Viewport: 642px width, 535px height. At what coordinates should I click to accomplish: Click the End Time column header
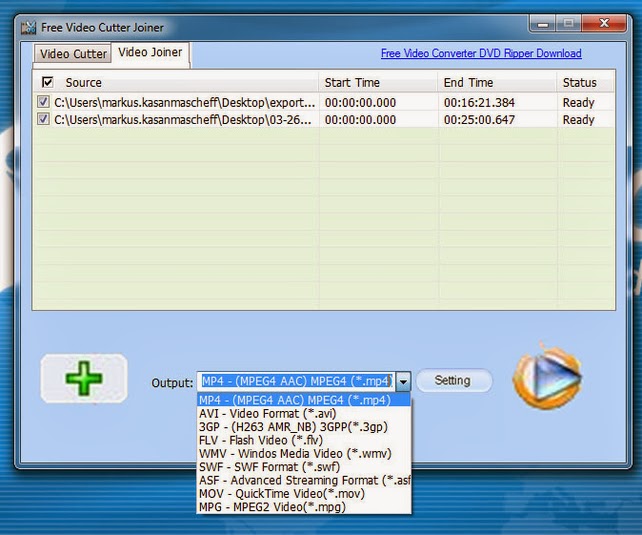click(x=497, y=82)
